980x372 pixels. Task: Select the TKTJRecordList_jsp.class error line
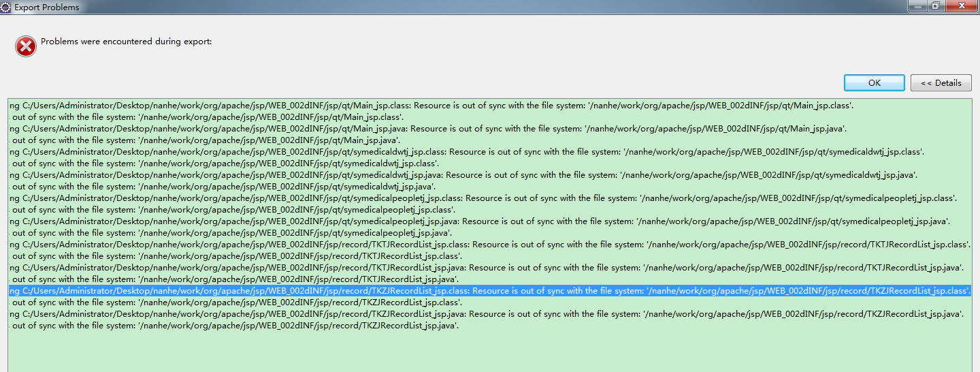(490, 245)
